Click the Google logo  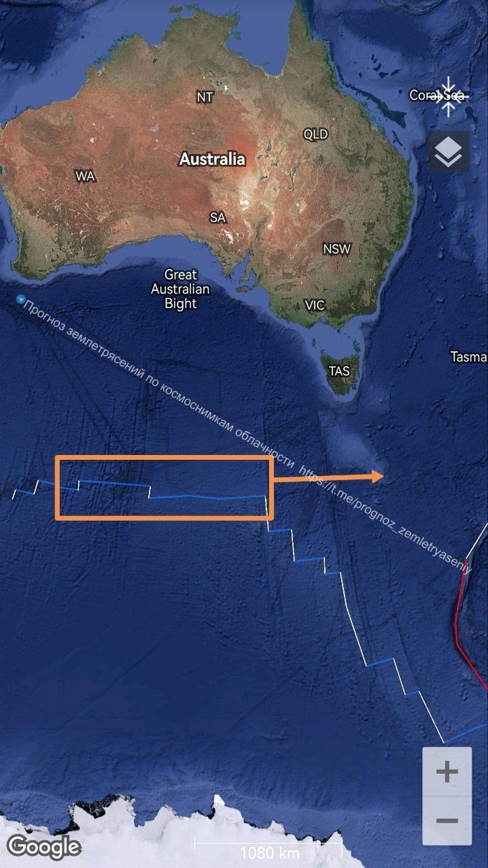(x=43, y=846)
